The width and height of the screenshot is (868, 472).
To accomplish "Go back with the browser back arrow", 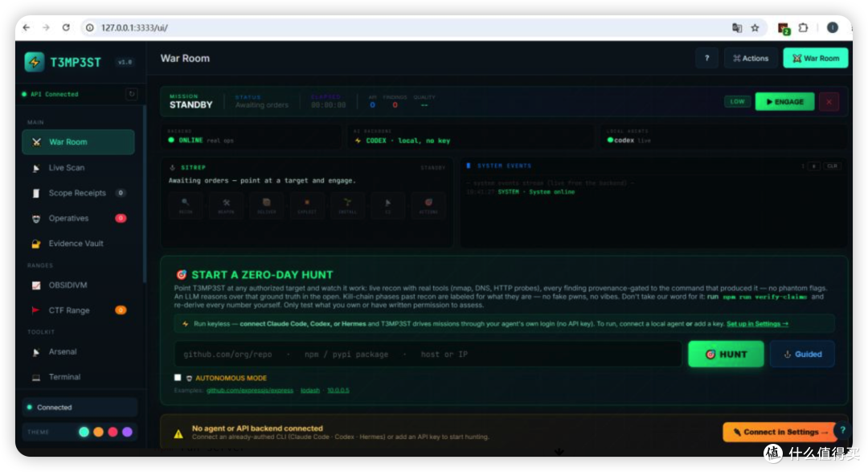I will (26, 27).
